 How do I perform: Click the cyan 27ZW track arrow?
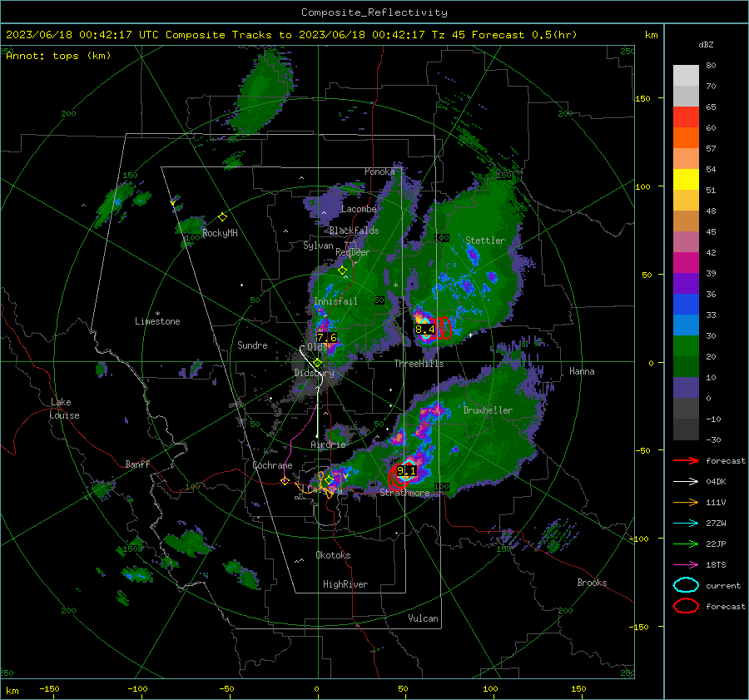pyautogui.click(x=686, y=524)
